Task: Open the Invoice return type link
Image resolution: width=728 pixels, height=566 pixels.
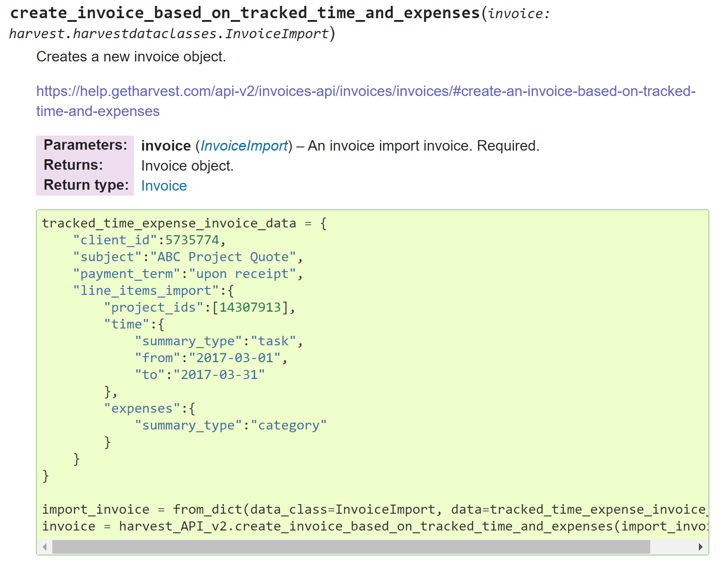Action: click(164, 185)
